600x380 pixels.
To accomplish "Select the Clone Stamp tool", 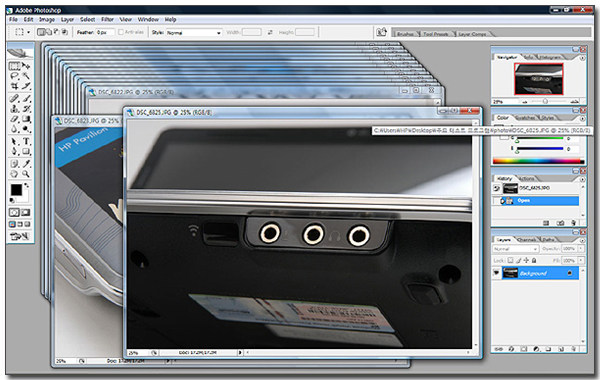I will (x=15, y=109).
